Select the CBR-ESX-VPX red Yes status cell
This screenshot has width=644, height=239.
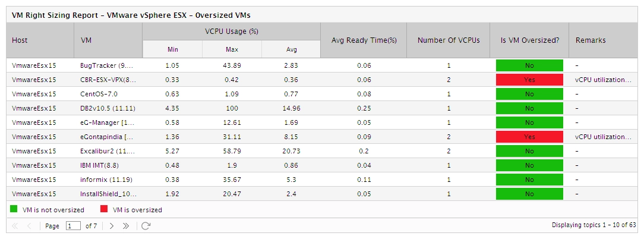tap(529, 80)
